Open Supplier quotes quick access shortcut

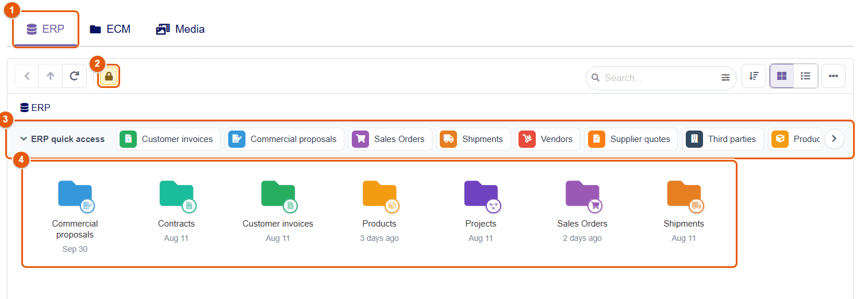pyautogui.click(x=631, y=139)
